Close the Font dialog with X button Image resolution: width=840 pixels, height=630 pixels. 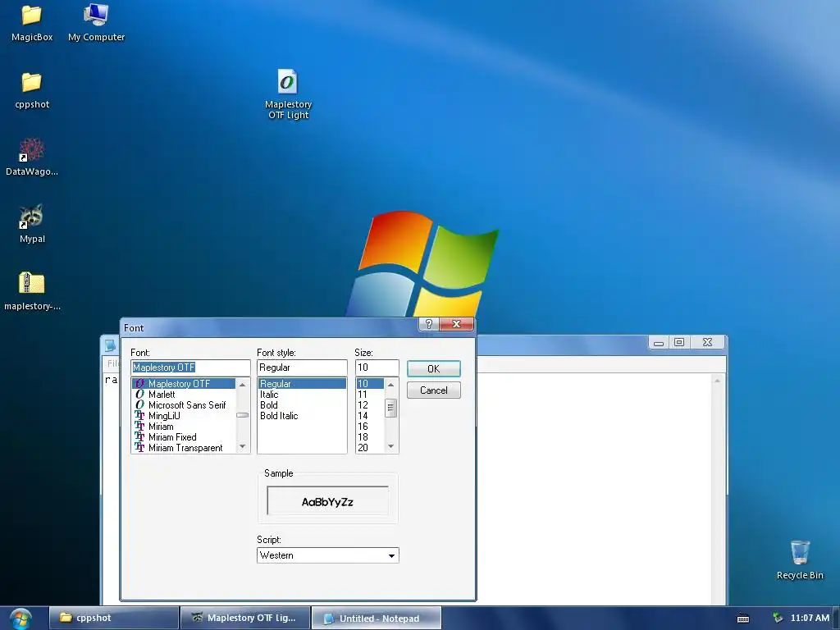456,323
